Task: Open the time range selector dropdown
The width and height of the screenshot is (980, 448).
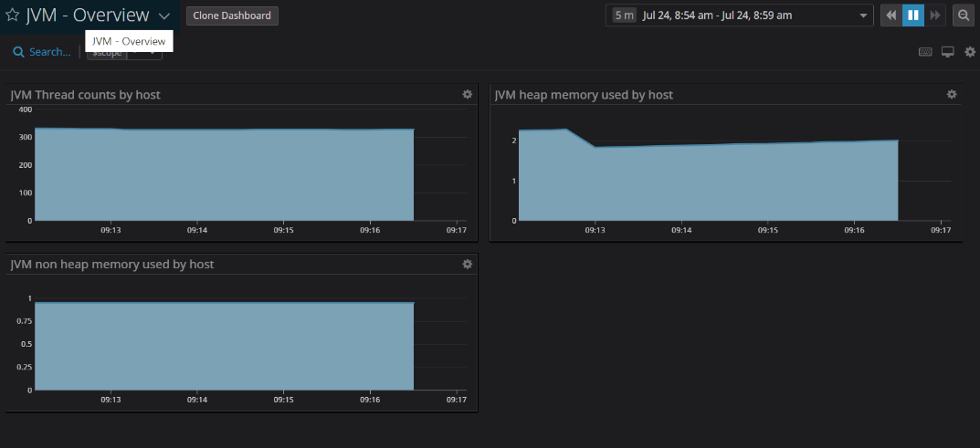Action: [864, 16]
